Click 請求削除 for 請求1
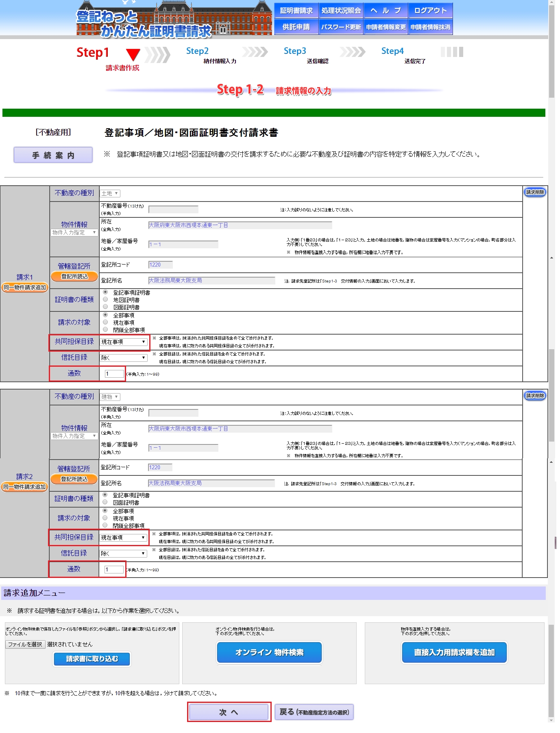This screenshot has height=733, width=560. coord(535,193)
